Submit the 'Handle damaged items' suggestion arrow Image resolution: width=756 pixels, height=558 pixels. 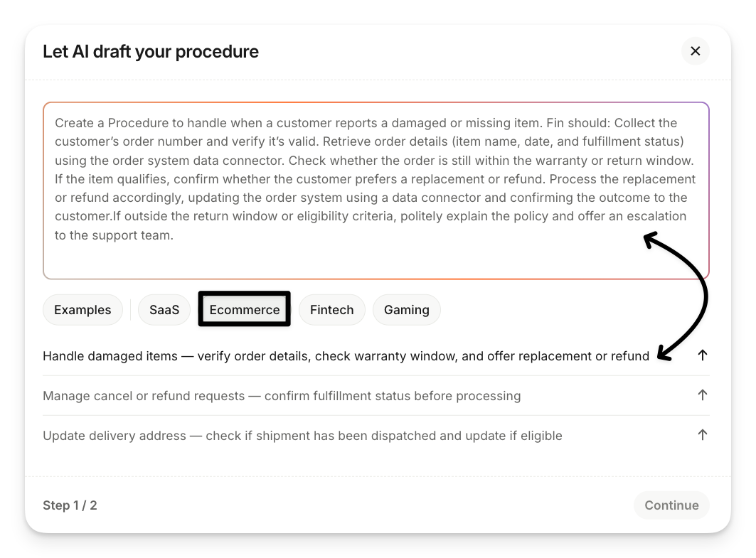point(702,355)
